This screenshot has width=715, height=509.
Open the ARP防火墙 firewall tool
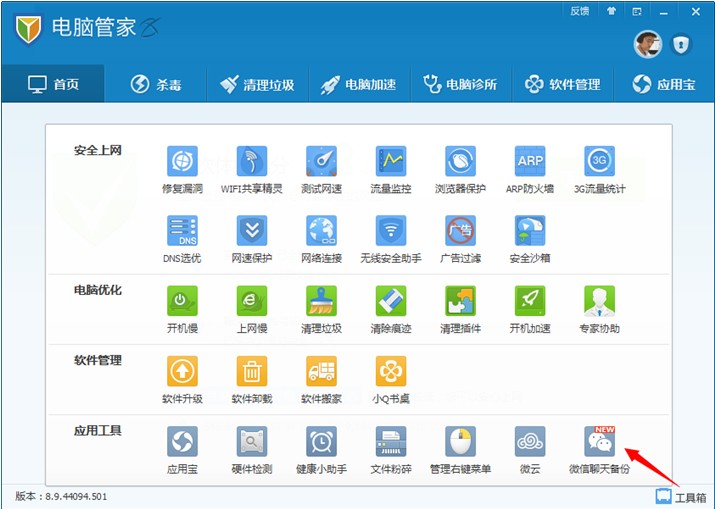coord(530,161)
